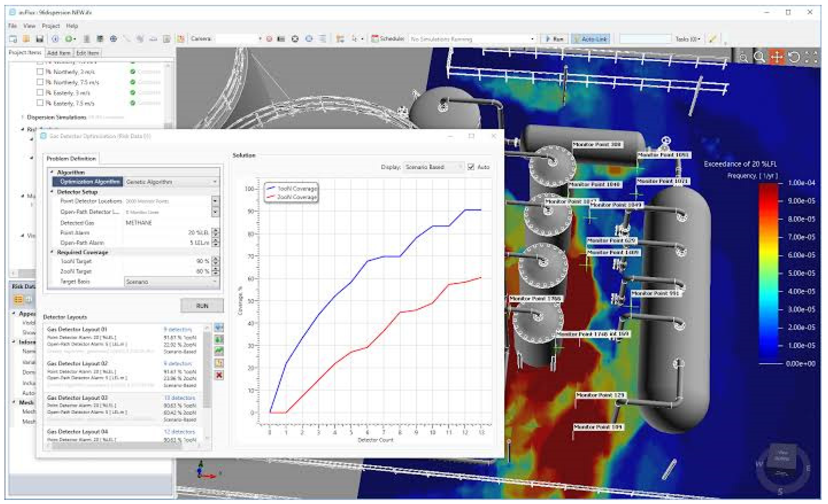Check the Northerly 3 m/s simulation checkbox
The width and height of the screenshot is (828, 504).
(40, 72)
